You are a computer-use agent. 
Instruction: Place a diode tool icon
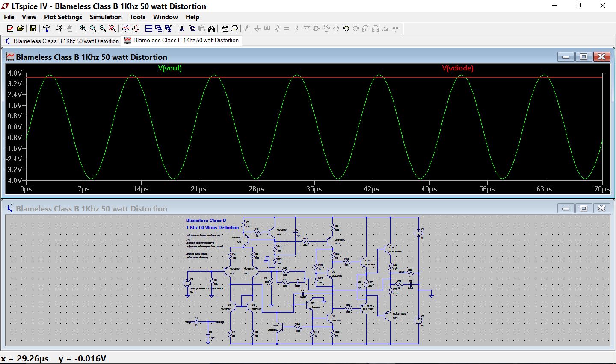(x=307, y=29)
